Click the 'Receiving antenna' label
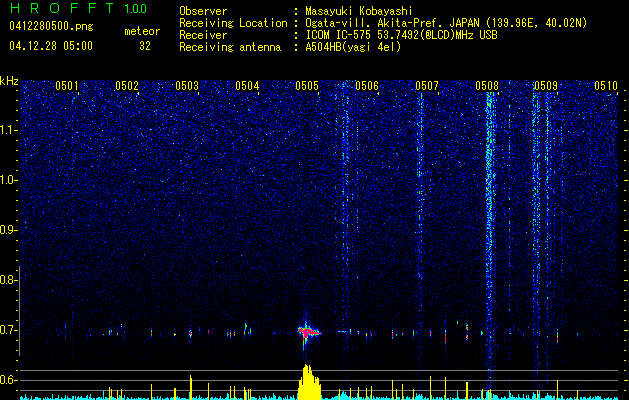 pos(230,47)
